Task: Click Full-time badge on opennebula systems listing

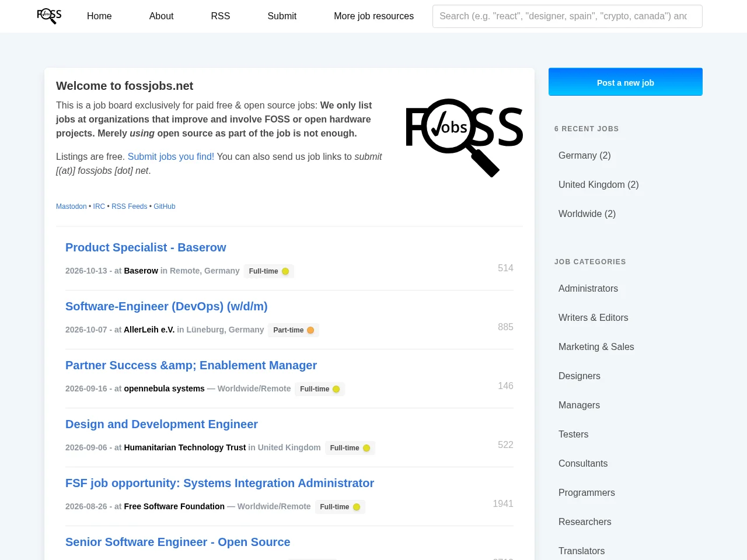Action: [x=320, y=389]
